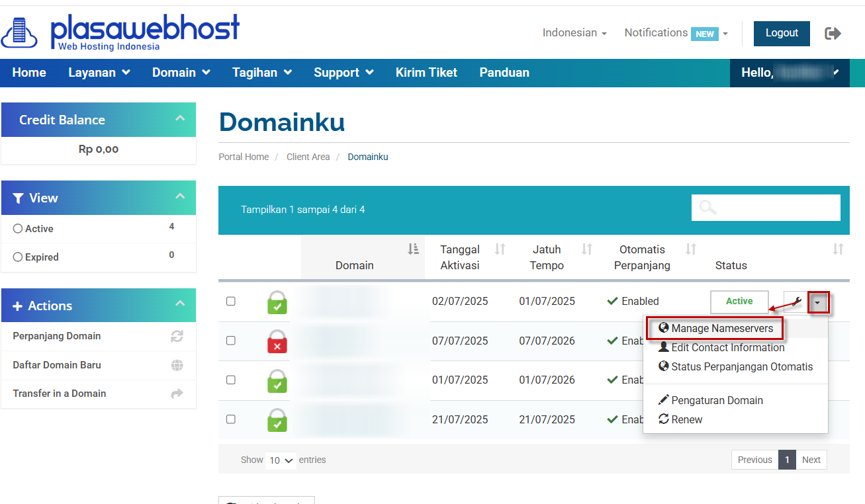
Task: Open the Indonesian language dropdown
Action: [x=574, y=33]
